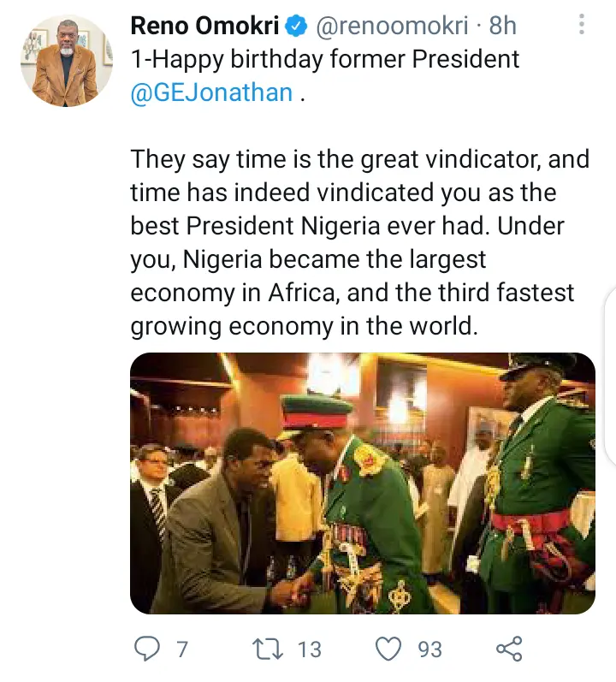Click the like count 93
Viewport: 616px width, 682px height.
[x=430, y=649]
